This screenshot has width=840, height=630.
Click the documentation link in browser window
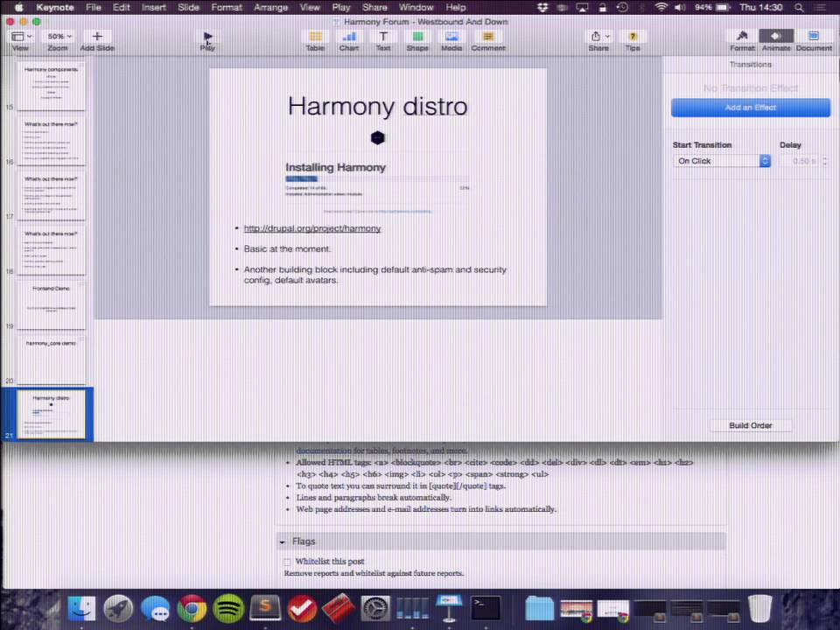click(x=324, y=451)
